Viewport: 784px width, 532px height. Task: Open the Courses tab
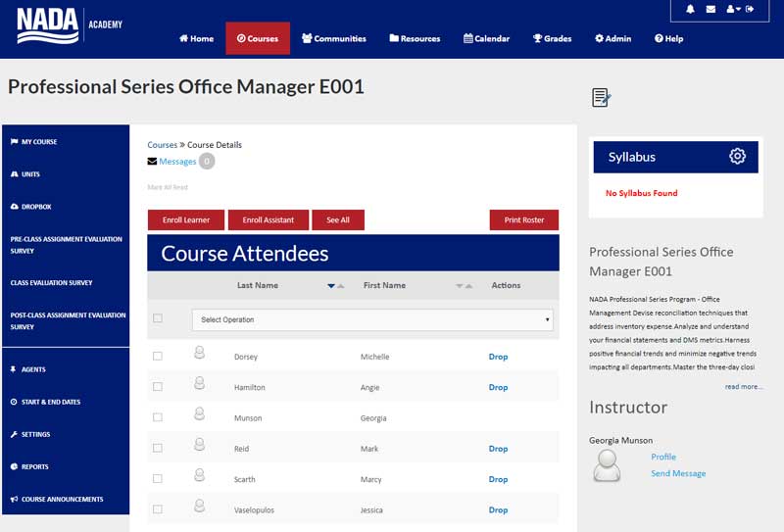pos(258,38)
